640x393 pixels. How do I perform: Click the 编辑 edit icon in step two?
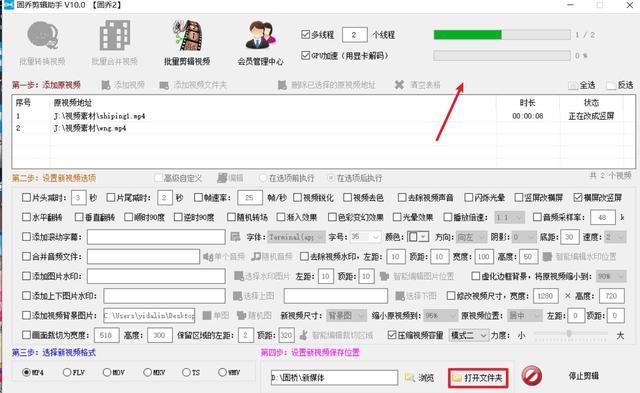(x=222, y=178)
